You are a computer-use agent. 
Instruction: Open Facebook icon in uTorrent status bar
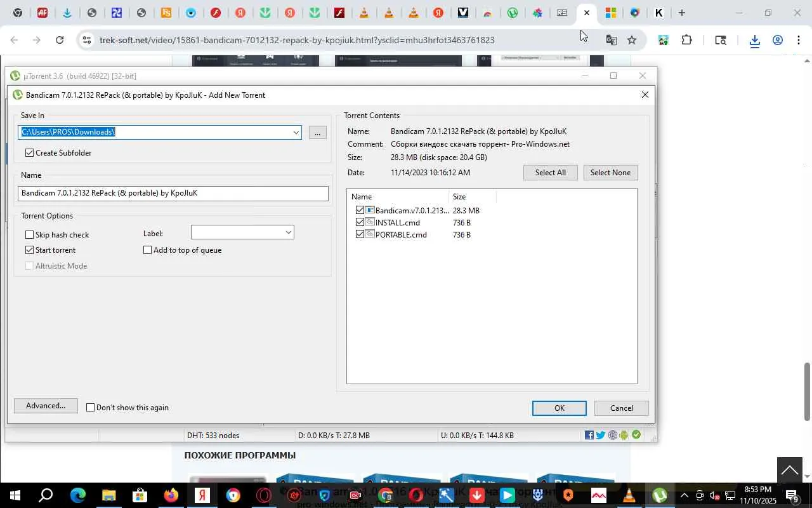click(x=589, y=435)
